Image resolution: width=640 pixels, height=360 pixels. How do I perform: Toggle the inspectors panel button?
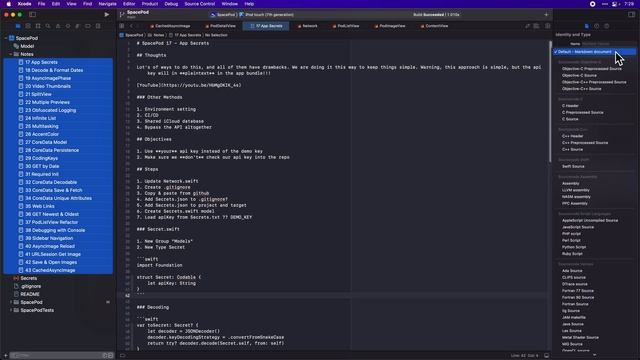[631, 14]
